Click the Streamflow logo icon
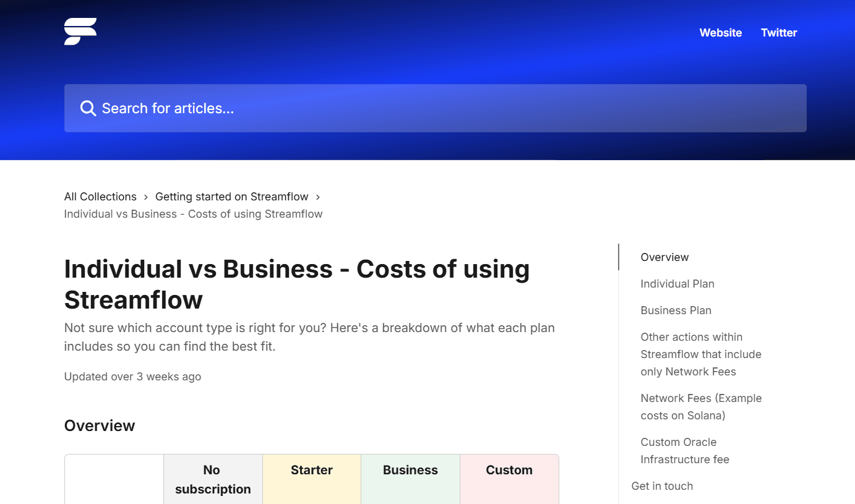 [x=80, y=32]
